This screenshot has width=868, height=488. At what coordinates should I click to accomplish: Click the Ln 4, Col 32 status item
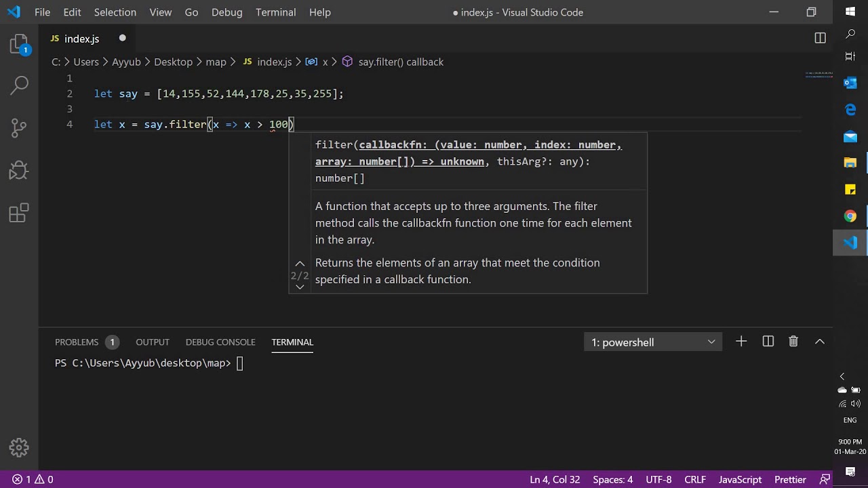[555, 479]
